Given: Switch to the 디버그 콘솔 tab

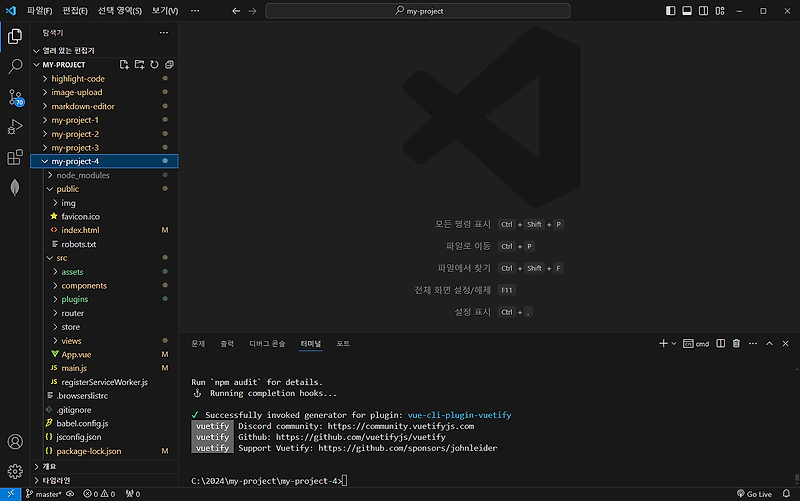Looking at the screenshot, I should (x=267, y=344).
